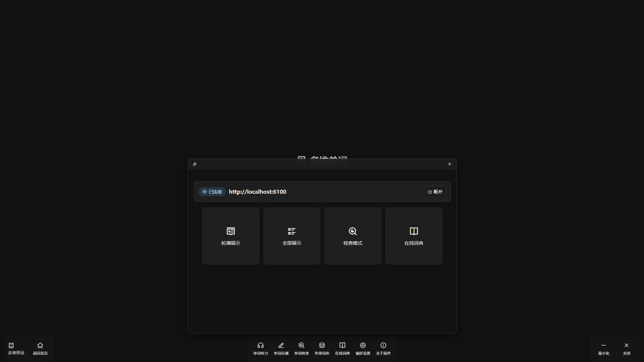Open 偏好设置 gear icon
Screen dimensions: 644x362
click(x=363, y=348)
